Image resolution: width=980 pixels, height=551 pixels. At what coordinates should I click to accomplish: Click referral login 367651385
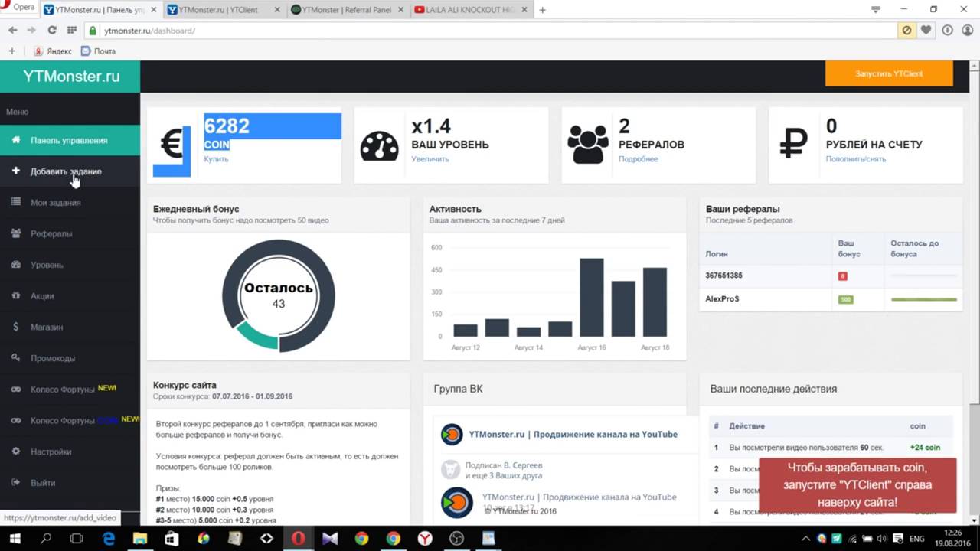(724, 275)
